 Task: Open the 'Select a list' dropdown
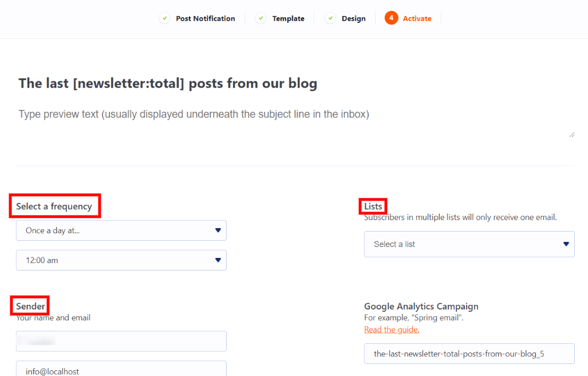469,244
